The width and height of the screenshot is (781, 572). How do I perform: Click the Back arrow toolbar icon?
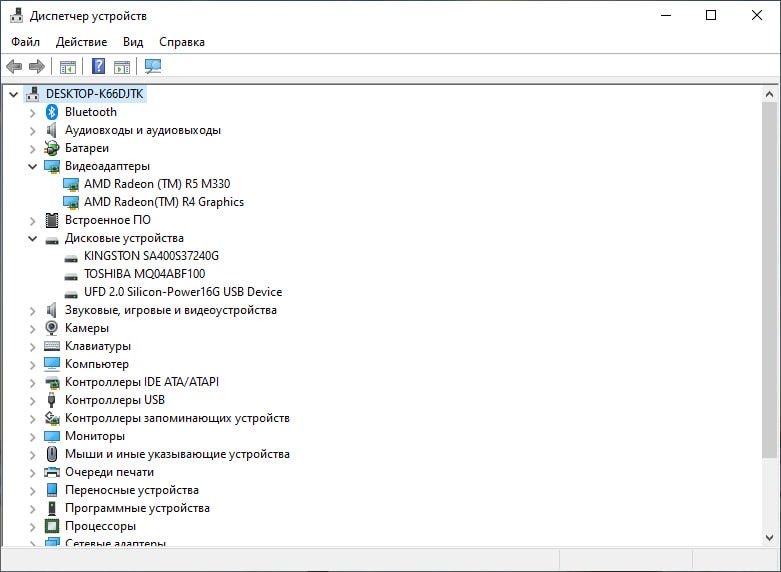(x=14, y=66)
